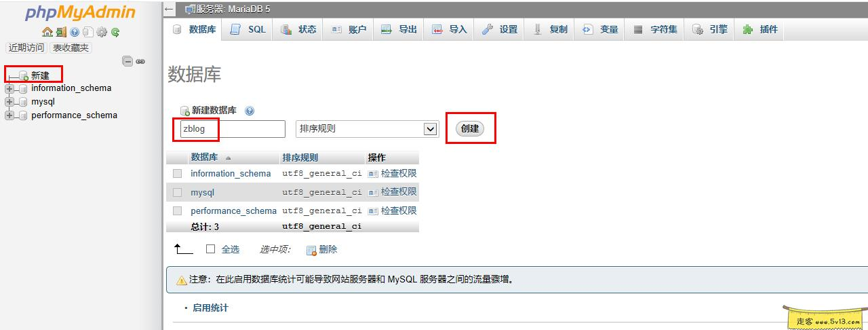868x330 pixels.
Task: Expand the mysql tree node
Action: [x=9, y=102]
